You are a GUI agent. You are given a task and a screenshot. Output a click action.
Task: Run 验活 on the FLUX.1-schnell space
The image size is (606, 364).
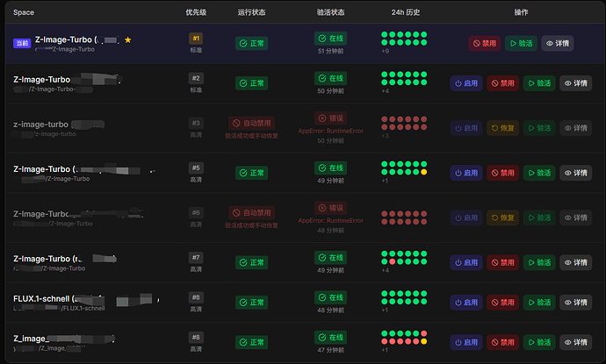538,303
